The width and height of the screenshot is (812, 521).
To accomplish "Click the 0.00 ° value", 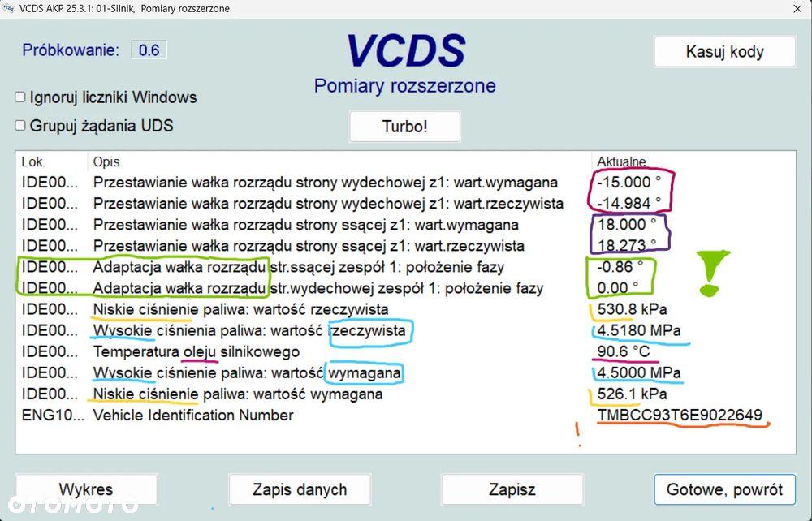I will click(x=618, y=288).
